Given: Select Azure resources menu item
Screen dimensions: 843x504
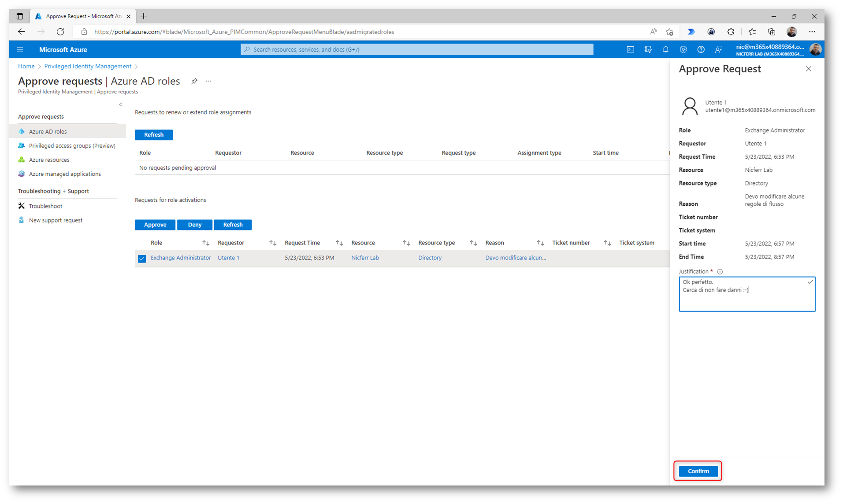Looking at the screenshot, I should 68,159.
